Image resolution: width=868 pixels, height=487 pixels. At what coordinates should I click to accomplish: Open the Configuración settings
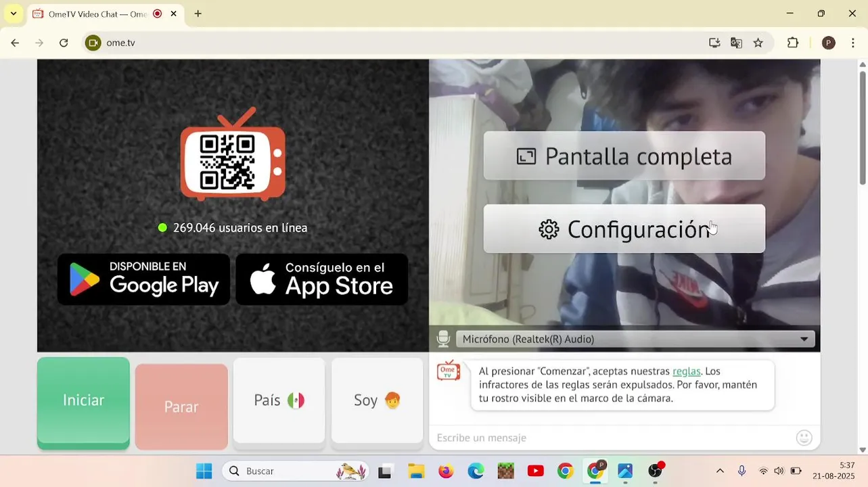click(624, 229)
